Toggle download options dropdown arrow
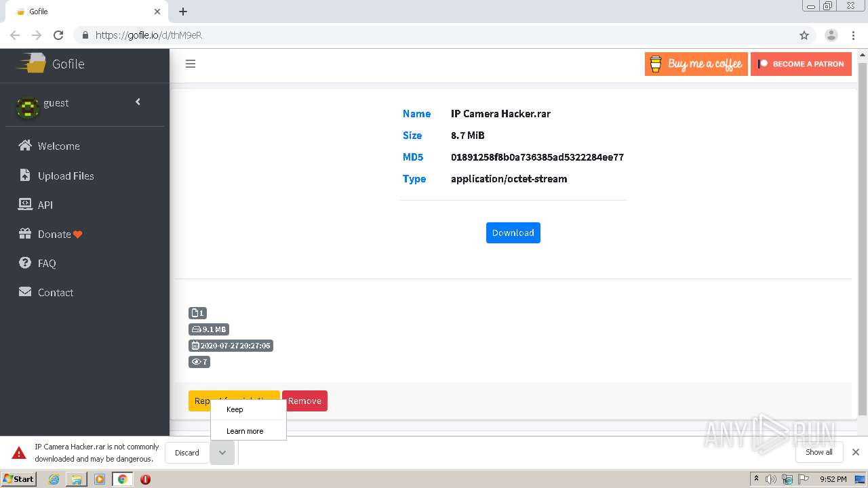 [222, 453]
